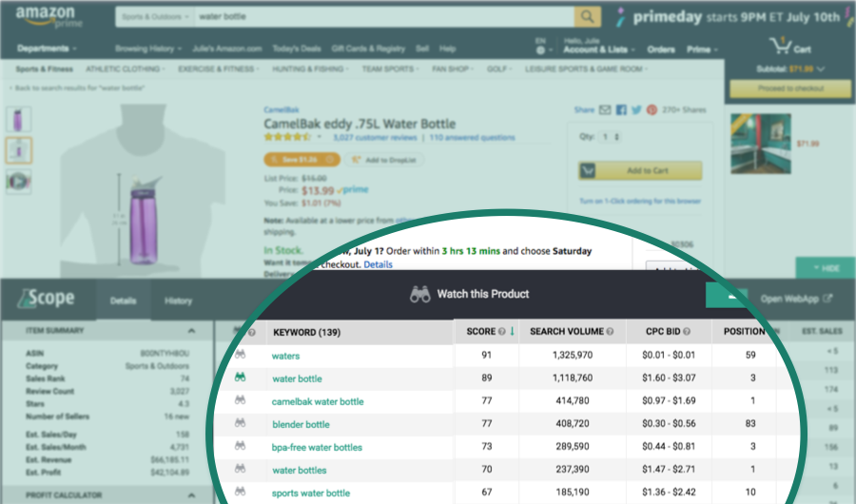Image resolution: width=856 pixels, height=504 pixels.
Task: Collapse the ITEM SUMMARY section
Action: click(x=191, y=331)
